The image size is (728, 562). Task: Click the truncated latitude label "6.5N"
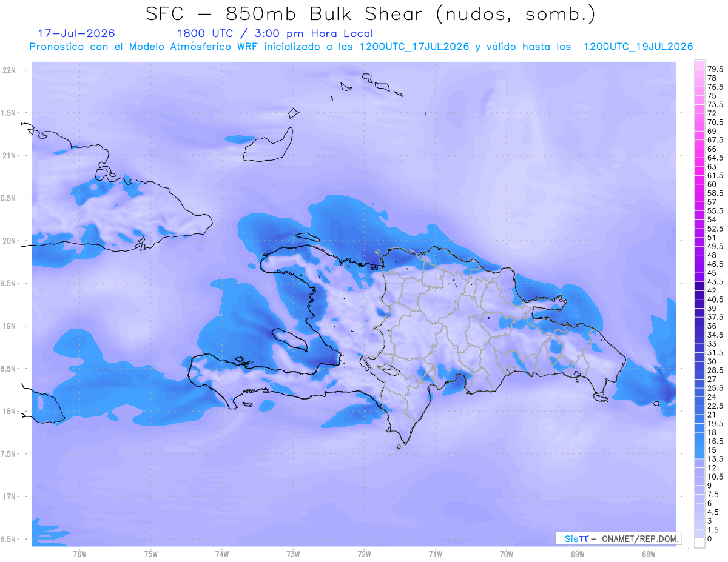point(8,540)
